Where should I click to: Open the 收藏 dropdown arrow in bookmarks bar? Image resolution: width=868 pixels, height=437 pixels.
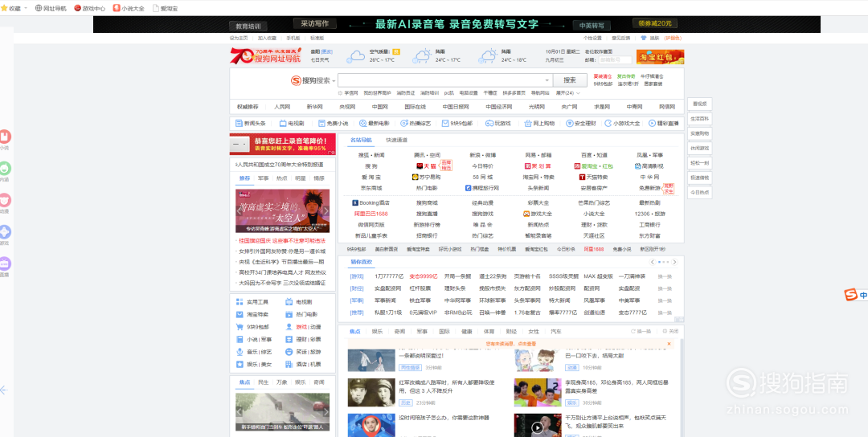(26, 8)
